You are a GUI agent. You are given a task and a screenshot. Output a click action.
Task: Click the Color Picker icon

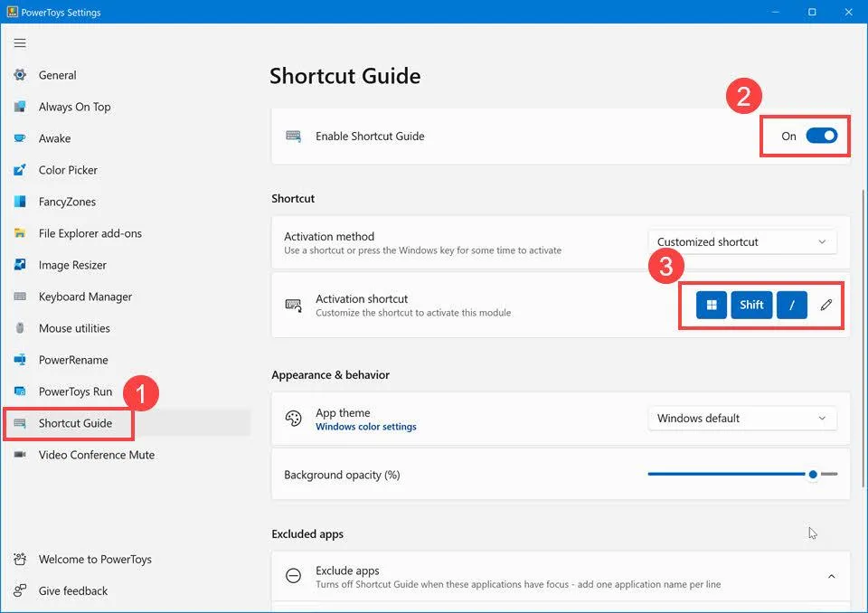(20, 169)
